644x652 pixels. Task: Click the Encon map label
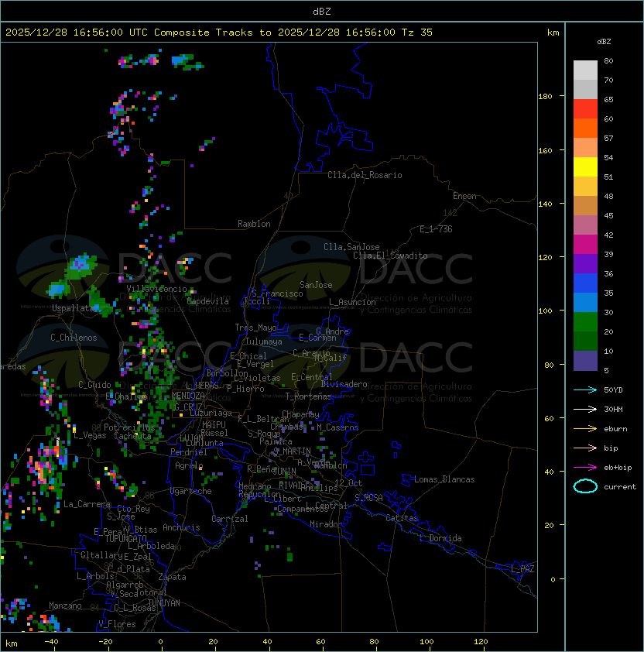point(464,196)
